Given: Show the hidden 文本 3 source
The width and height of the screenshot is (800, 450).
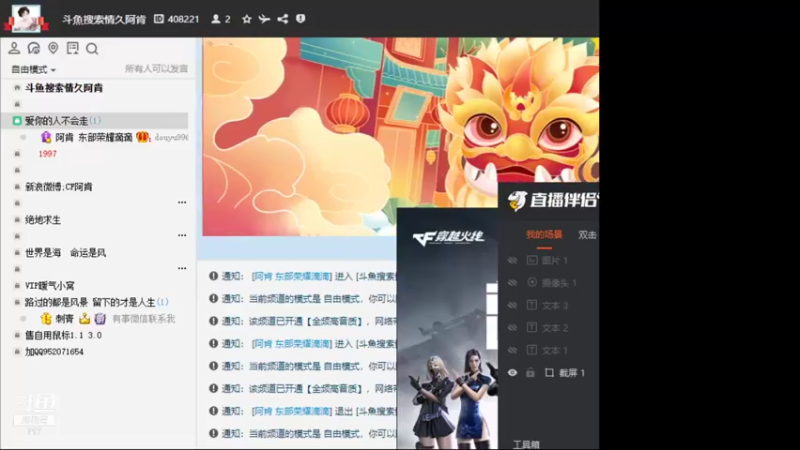Looking at the screenshot, I should 512,305.
